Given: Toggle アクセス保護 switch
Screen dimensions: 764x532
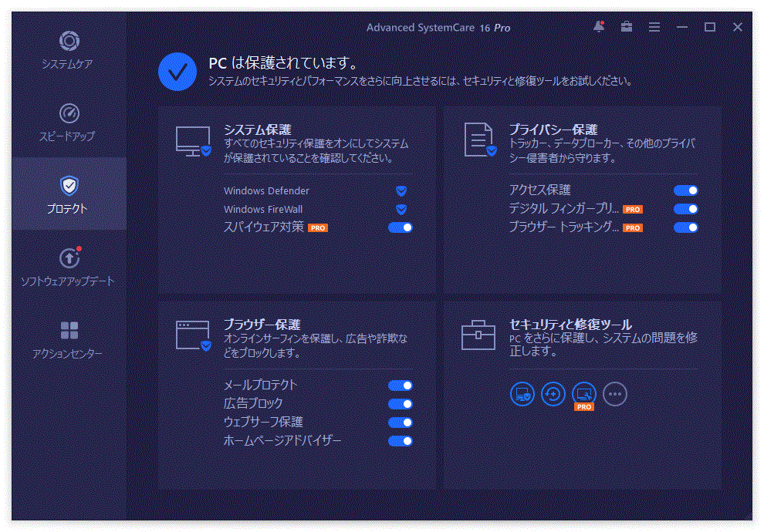Looking at the screenshot, I should click(x=685, y=190).
